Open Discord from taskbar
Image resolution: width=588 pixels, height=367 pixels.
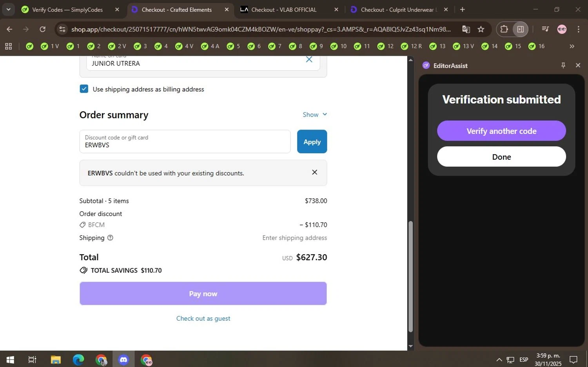(123, 360)
